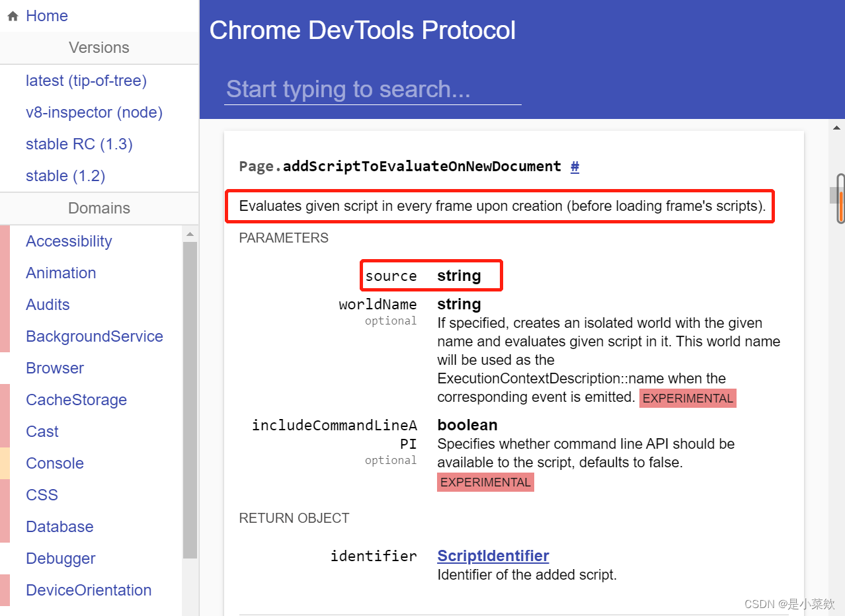The width and height of the screenshot is (845, 616).
Task: Click the domains list scrollbar thumb
Action: [x=190, y=400]
